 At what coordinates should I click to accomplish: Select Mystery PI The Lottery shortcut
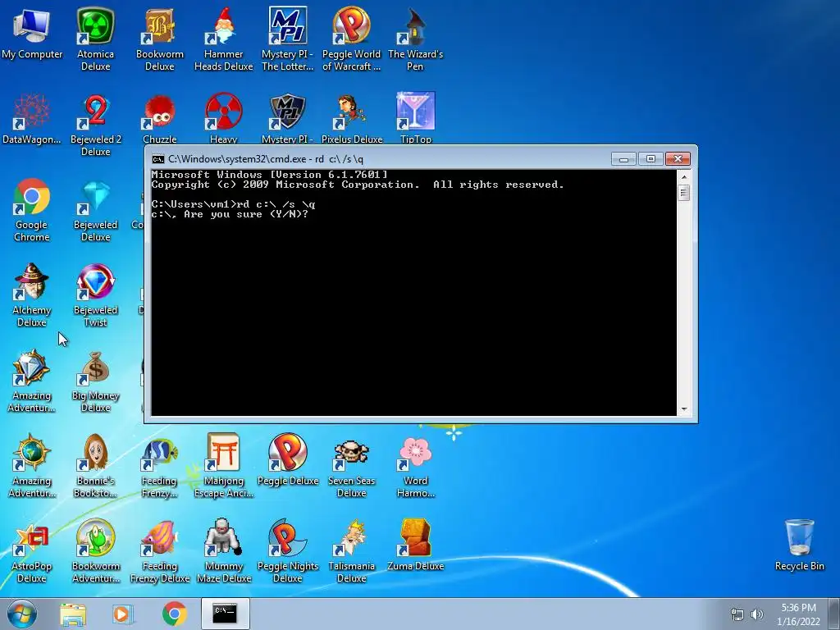[288, 39]
